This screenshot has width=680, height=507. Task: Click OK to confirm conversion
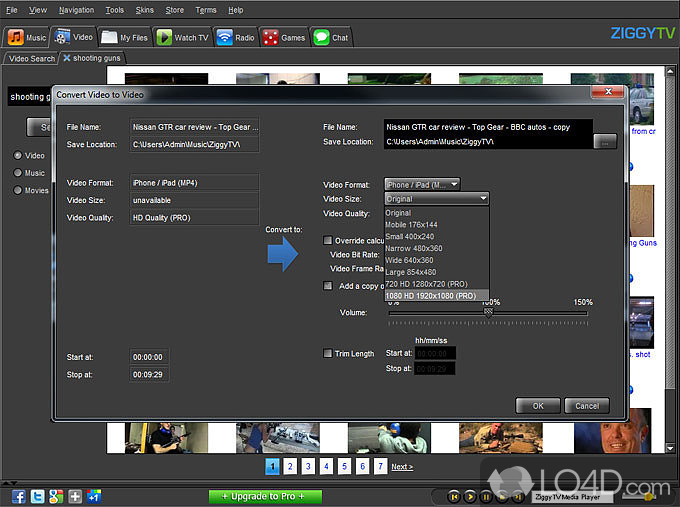[x=538, y=406]
